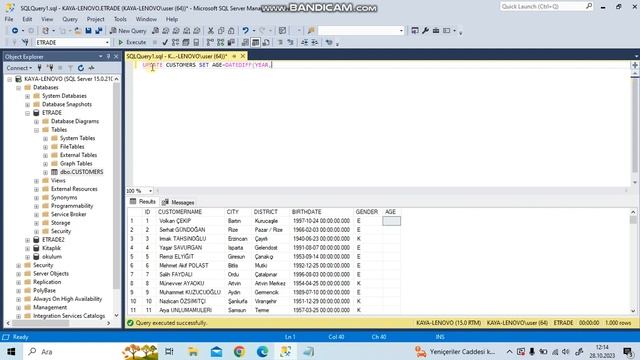The height and width of the screenshot is (360, 640).
Task: Switch to the Messages tab
Action: (x=178, y=202)
